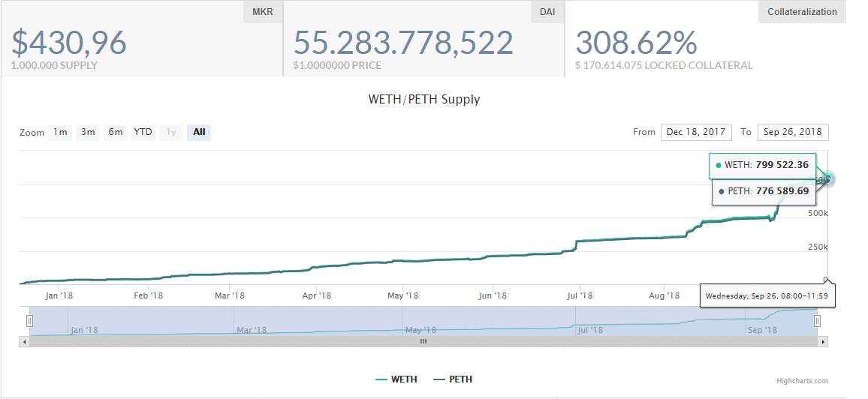Click the WETH/PETH Supply chart title
The image size is (868, 399).
point(424,100)
